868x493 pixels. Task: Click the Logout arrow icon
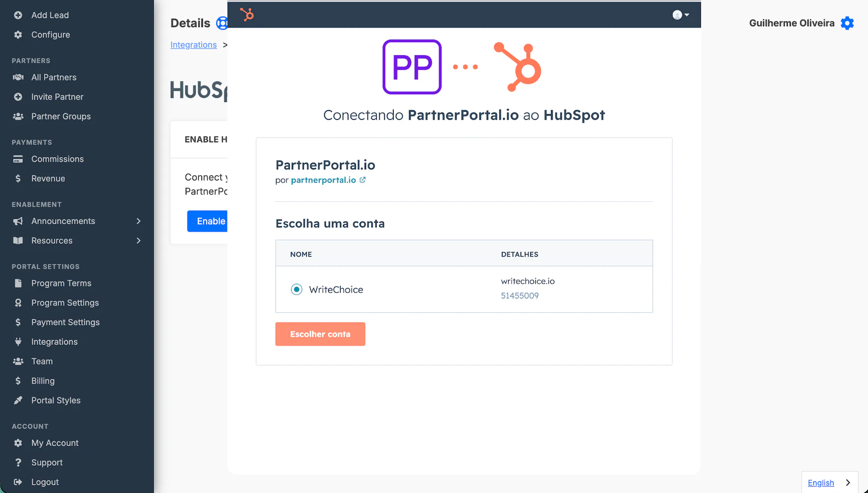click(18, 482)
